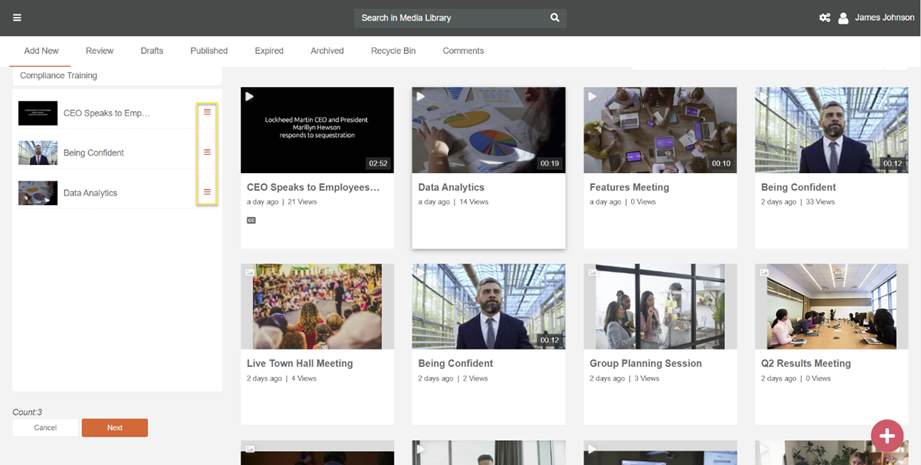Click the Cancel button
Viewport: 921px width, 465px height.
click(x=45, y=428)
